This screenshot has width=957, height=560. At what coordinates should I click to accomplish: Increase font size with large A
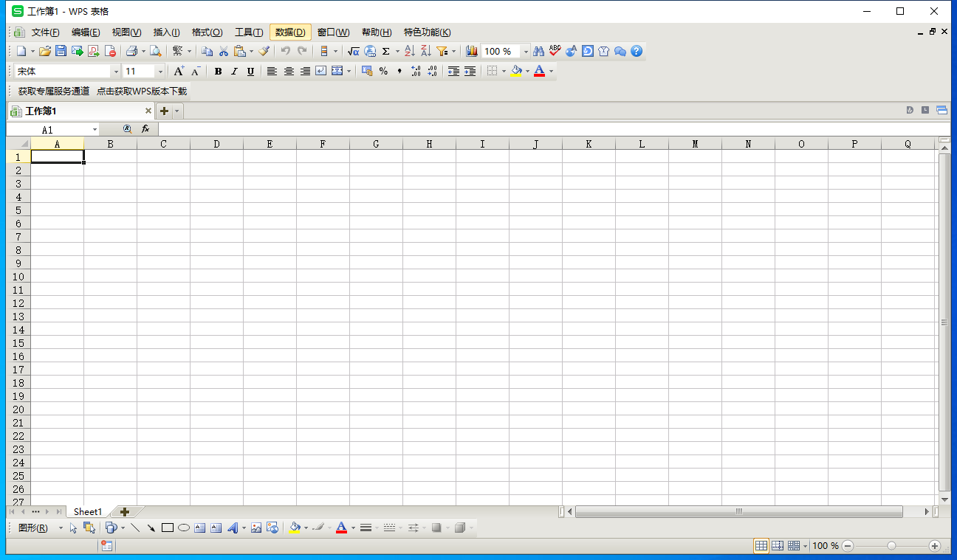point(179,72)
